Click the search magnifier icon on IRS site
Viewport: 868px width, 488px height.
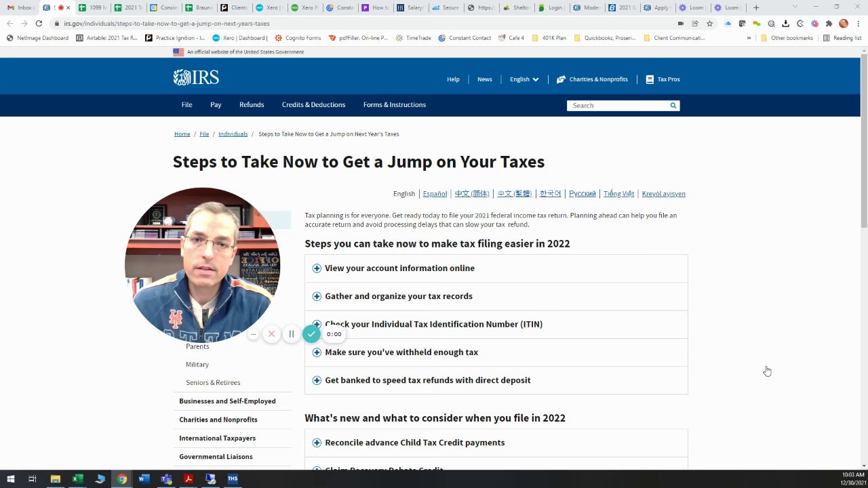pyautogui.click(x=673, y=106)
